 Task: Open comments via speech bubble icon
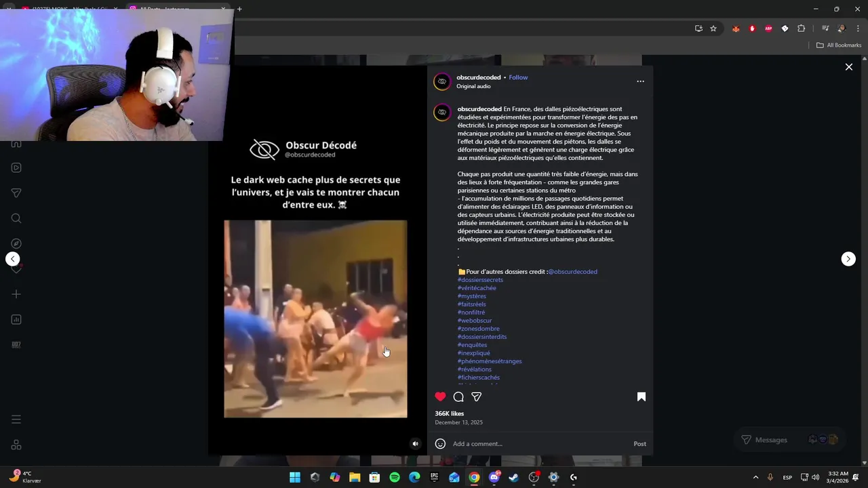tap(458, 396)
